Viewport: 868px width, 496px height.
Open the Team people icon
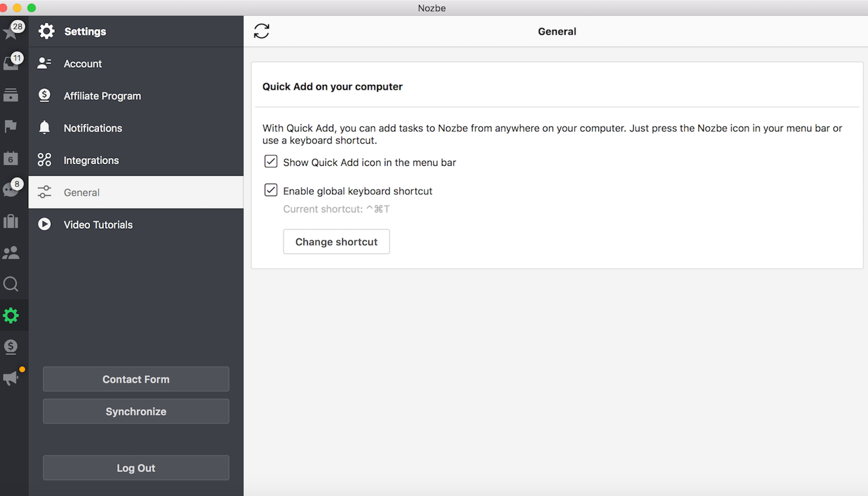tap(11, 253)
